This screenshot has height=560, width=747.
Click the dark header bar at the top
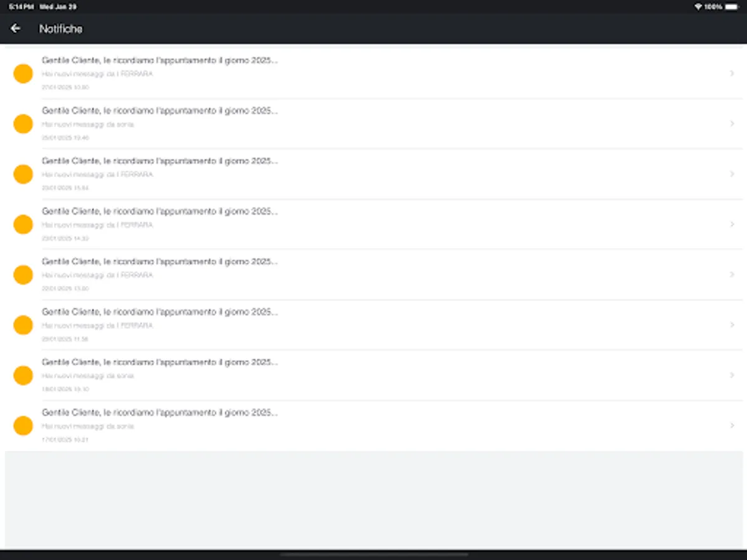pos(374,29)
